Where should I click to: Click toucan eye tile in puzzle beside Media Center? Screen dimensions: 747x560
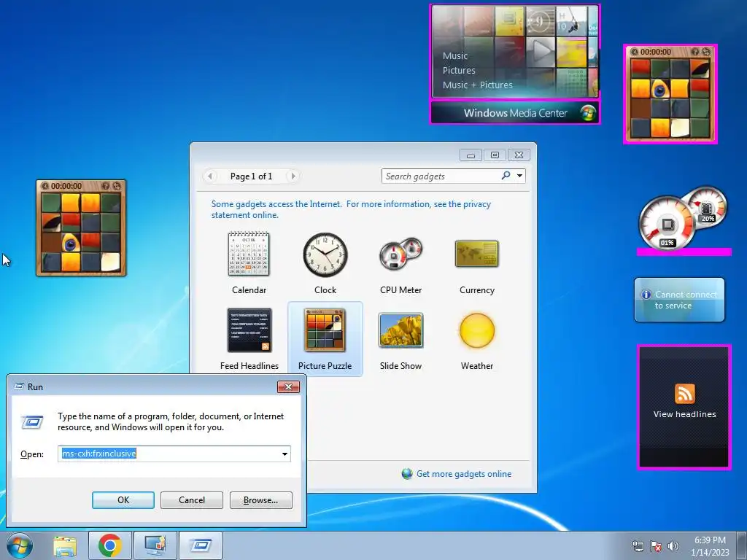pyautogui.click(x=659, y=88)
